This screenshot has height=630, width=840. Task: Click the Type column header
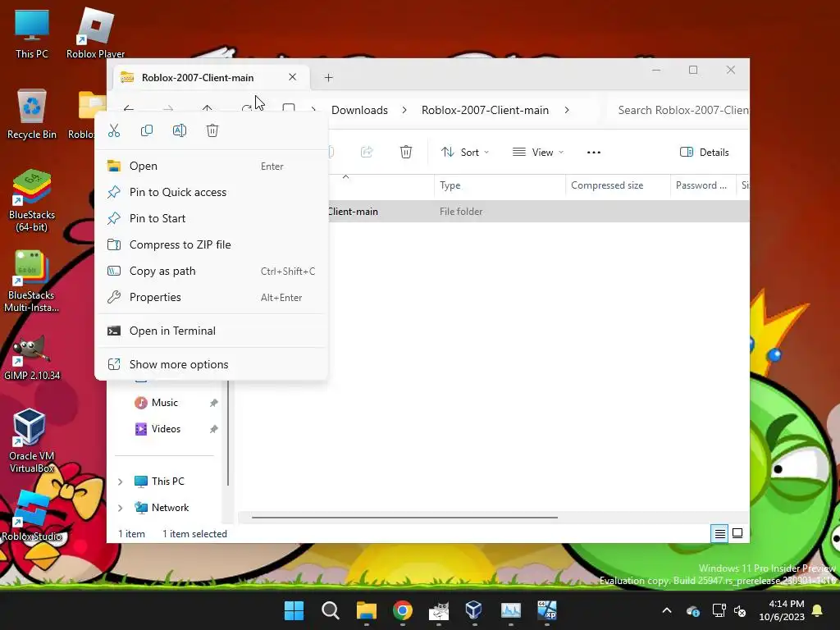pyautogui.click(x=500, y=185)
